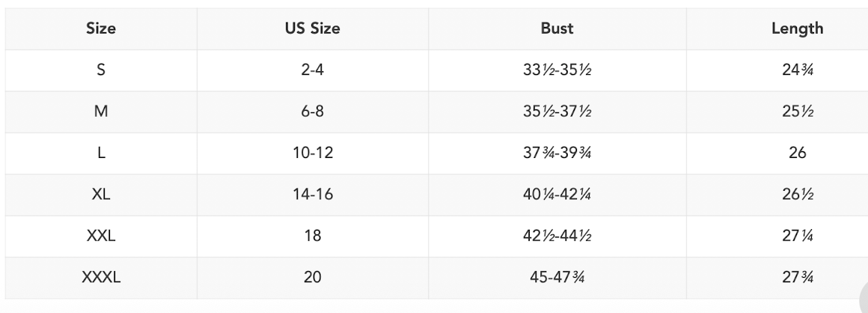Click the bust 40¼-42¼ cell
Image resolution: width=868 pixels, height=313 pixels.
point(557,195)
